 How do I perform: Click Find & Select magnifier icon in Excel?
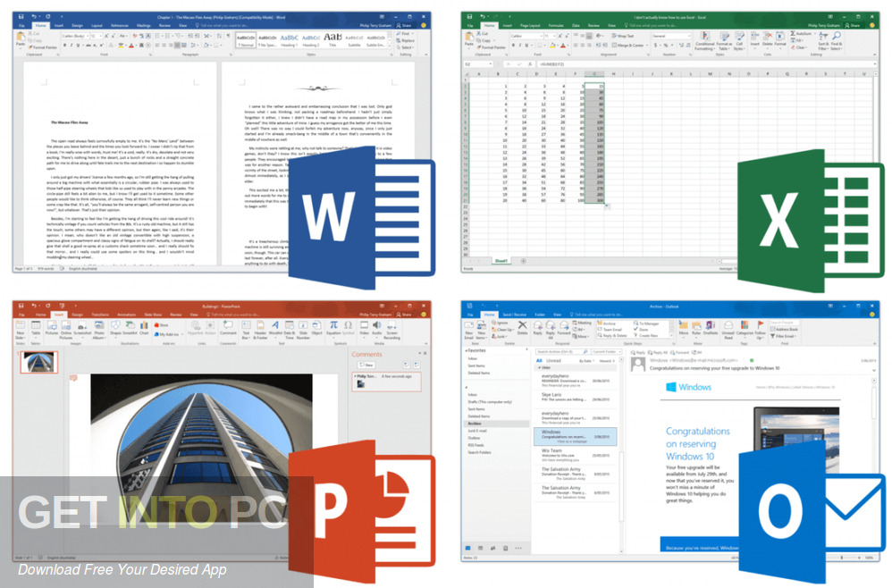click(x=837, y=35)
